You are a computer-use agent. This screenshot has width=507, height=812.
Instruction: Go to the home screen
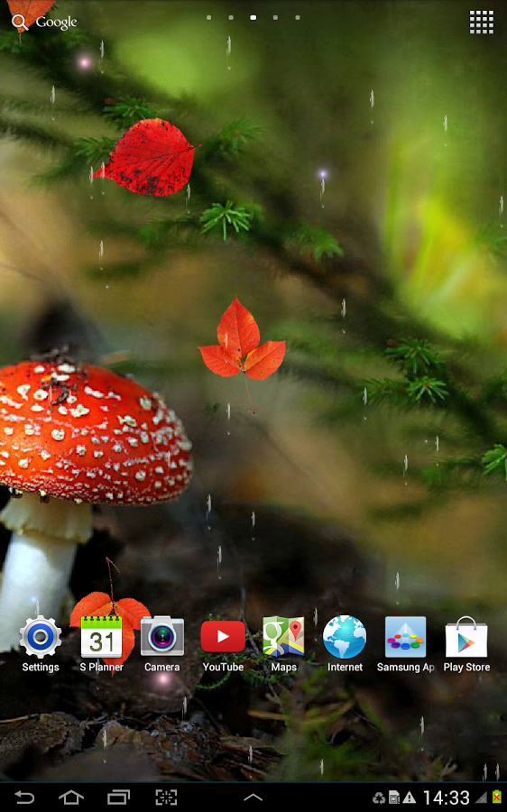tap(71, 797)
